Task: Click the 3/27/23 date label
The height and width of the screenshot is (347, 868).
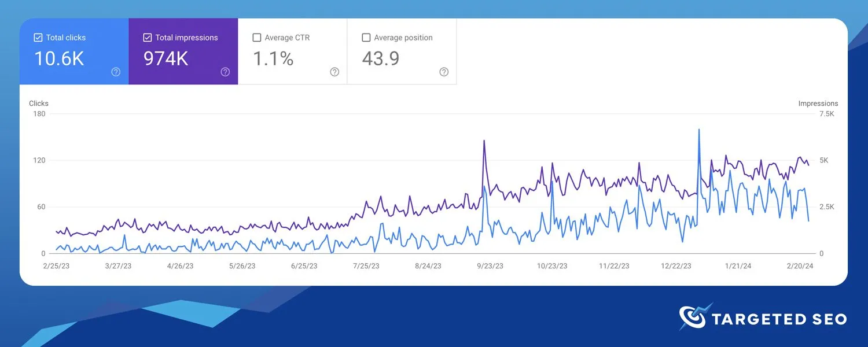Action: pos(118,266)
